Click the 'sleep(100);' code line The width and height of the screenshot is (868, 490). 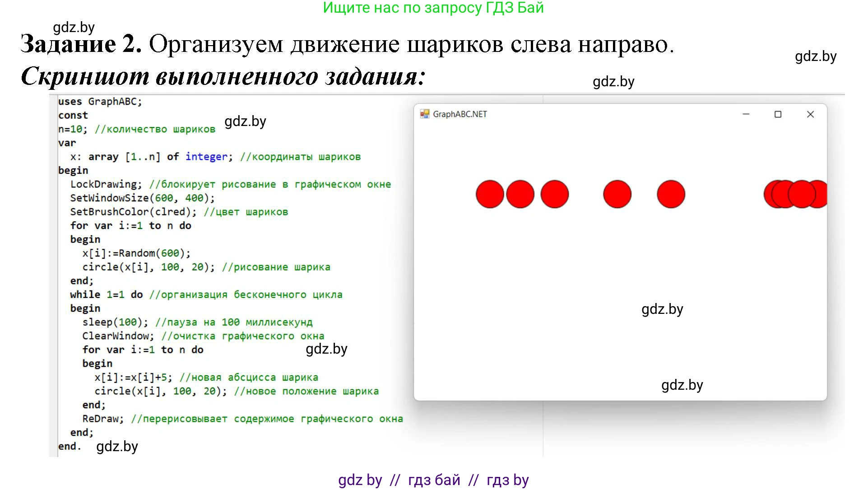(115, 322)
